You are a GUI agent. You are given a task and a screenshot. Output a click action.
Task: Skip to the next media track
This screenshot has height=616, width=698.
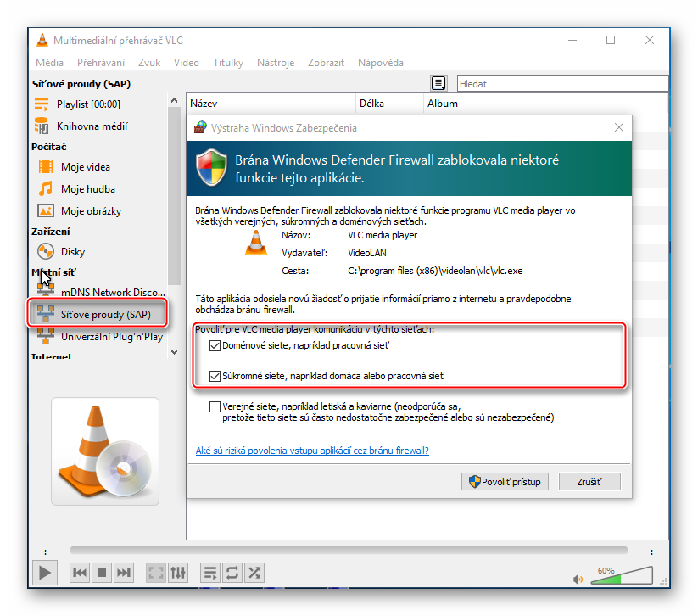pos(124,573)
